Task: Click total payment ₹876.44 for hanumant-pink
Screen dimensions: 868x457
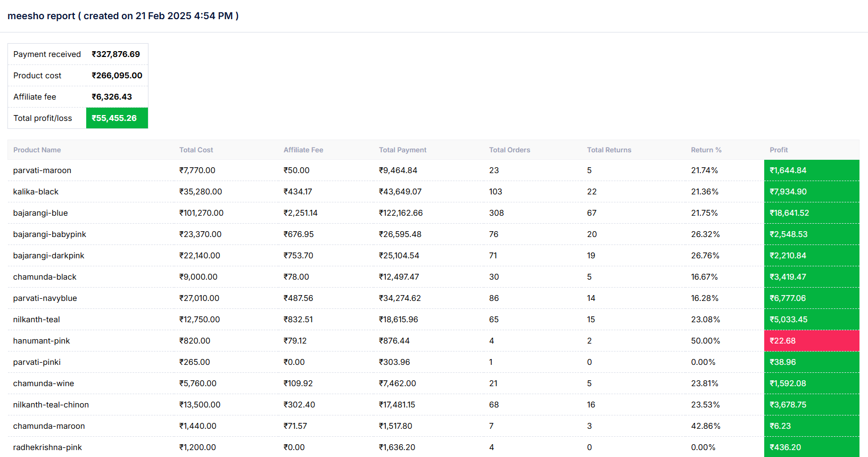Action: click(x=394, y=341)
